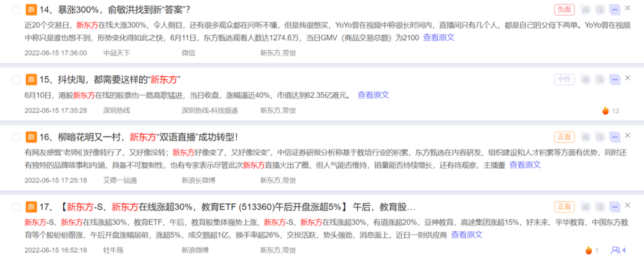
Task: Click timestamp 2022-06-15 17:35:28
Action: pyautogui.click(x=56, y=110)
